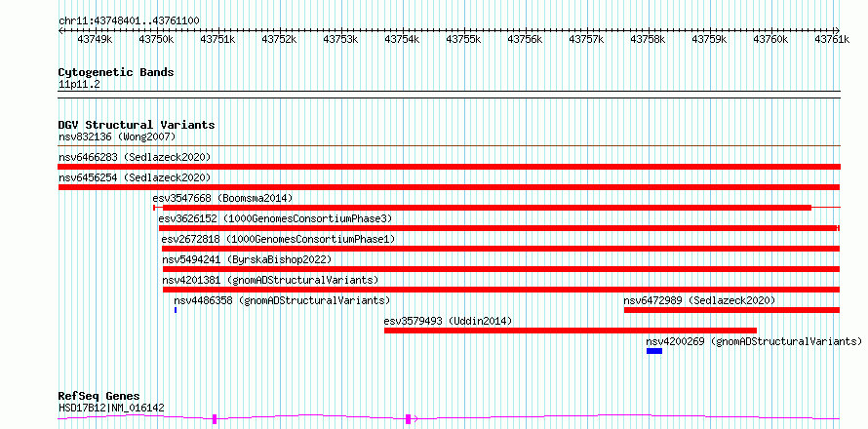This screenshot has height=429, width=868.
Task: Click the 43754k ruler tick label
Action: pos(402,39)
